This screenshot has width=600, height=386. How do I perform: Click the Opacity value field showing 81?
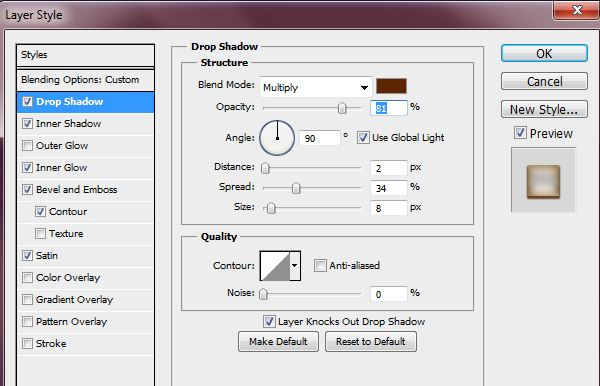tap(388, 108)
